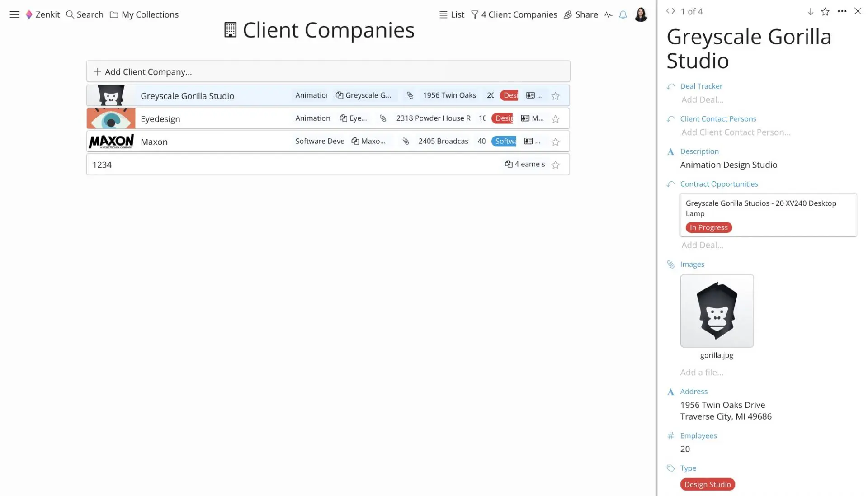868x496 pixels.
Task: Open the 4 Client Companies filter
Action: pyautogui.click(x=514, y=14)
